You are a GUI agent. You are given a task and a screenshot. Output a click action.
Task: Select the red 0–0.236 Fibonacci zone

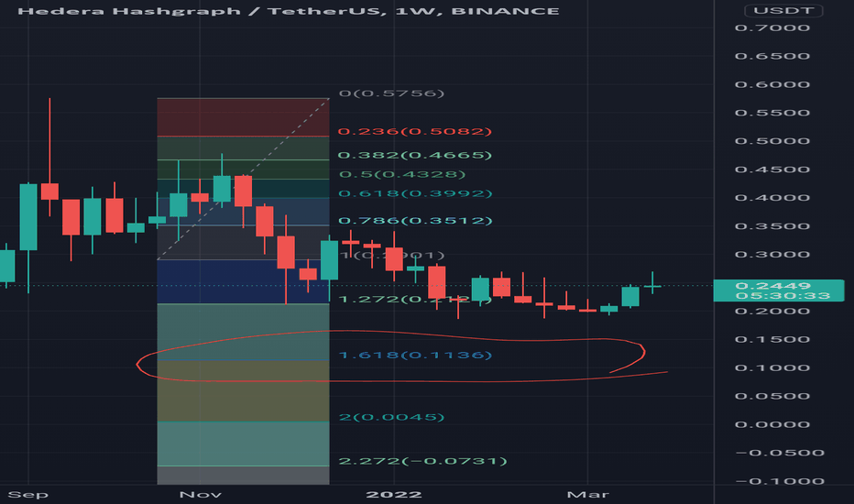[x=243, y=117]
